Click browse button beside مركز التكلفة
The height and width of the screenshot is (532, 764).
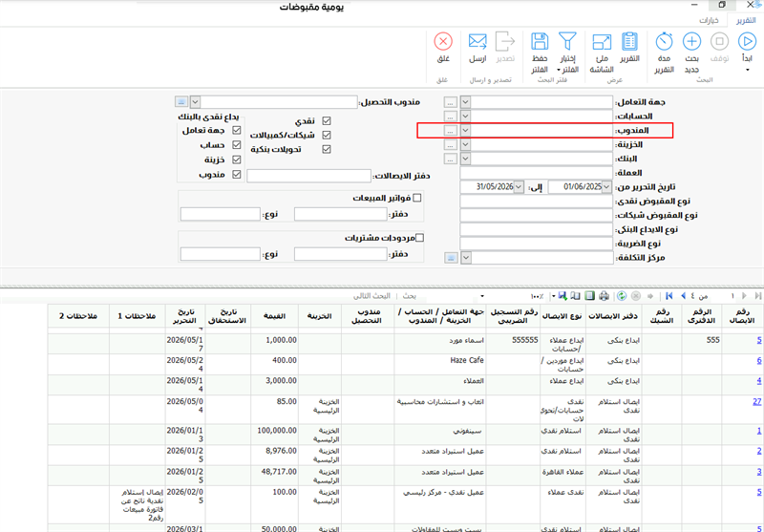click(x=451, y=257)
